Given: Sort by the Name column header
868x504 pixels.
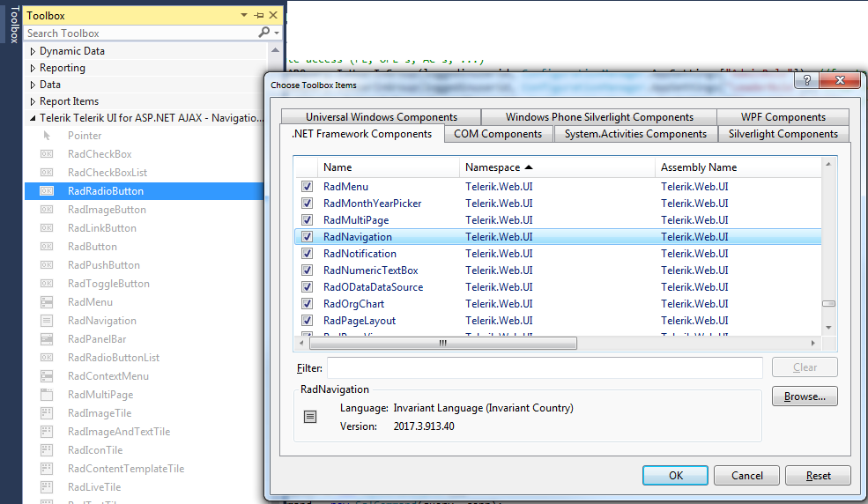Looking at the screenshot, I should coord(388,167).
